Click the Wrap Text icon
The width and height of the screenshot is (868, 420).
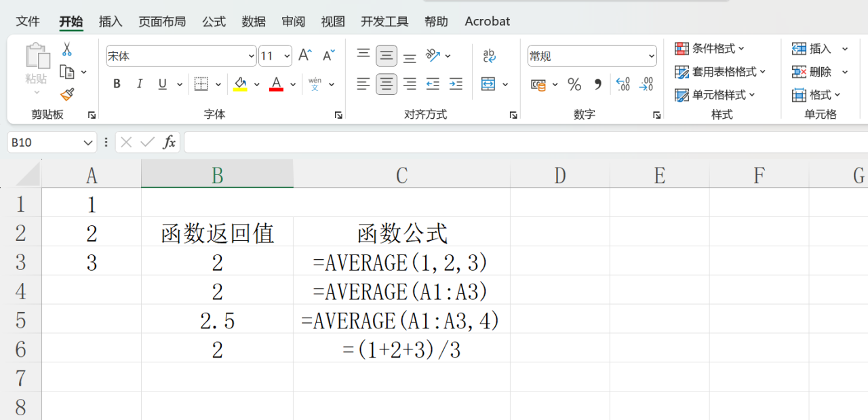[x=489, y=56]
